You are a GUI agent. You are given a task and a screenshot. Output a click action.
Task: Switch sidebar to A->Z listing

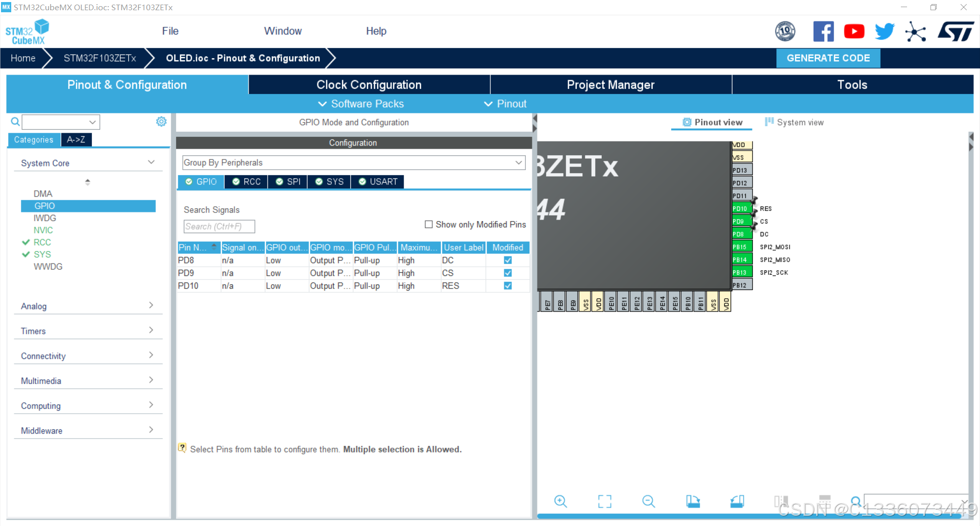pos(76,139)
